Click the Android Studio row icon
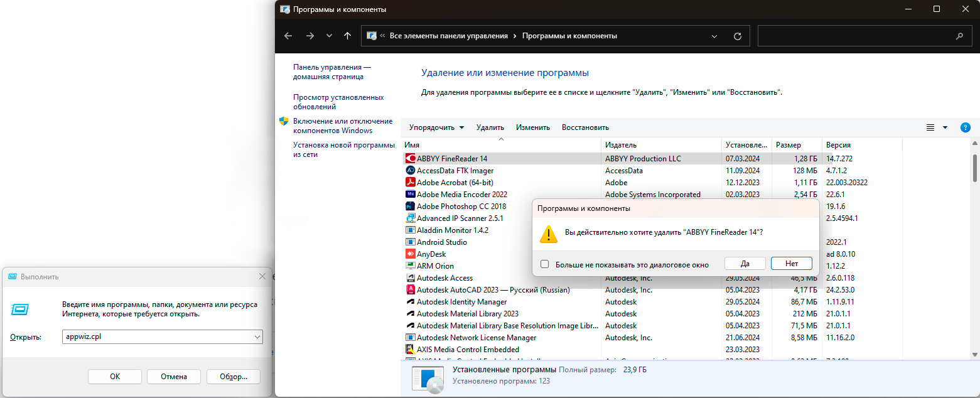This screenshot has height=398, width=980. [411, 242]
